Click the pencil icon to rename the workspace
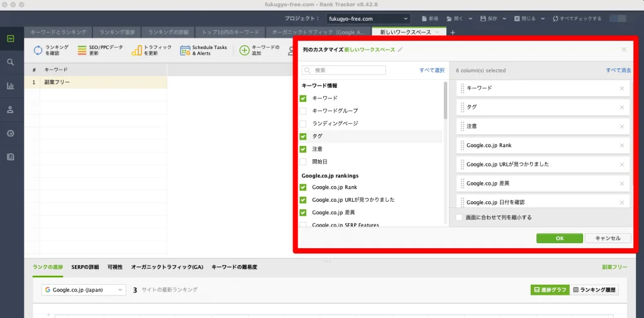644x318 pixels. pos(401,50)
